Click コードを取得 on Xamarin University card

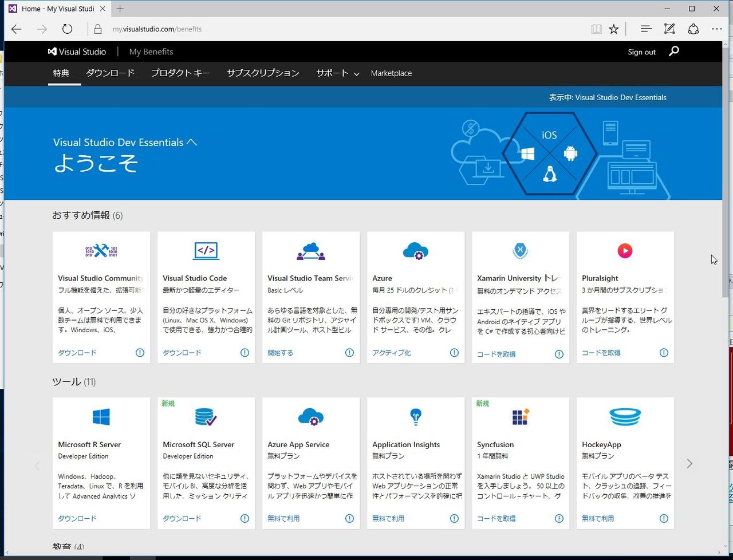coord(496,354)
